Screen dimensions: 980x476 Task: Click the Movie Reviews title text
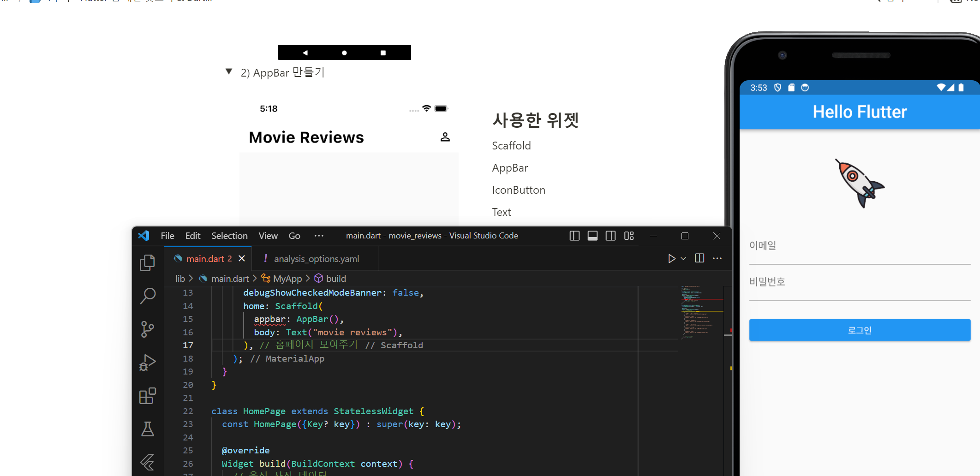(306, 137)
